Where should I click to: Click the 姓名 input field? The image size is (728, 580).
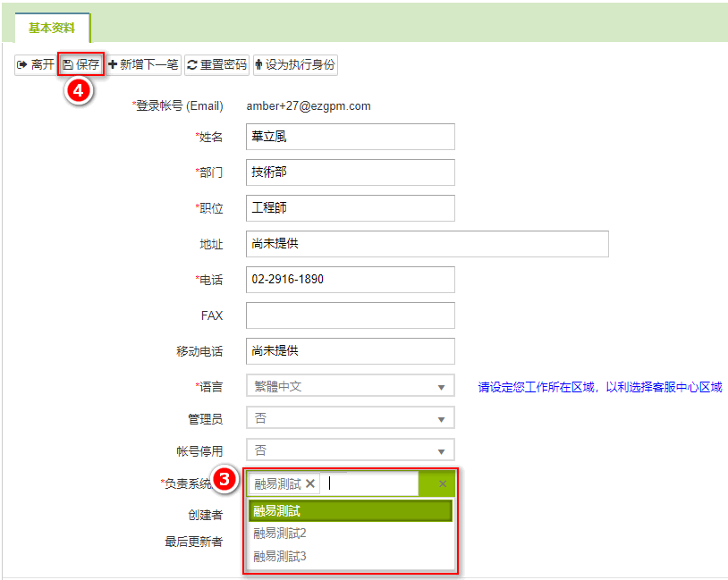click(x=351, y=137)
